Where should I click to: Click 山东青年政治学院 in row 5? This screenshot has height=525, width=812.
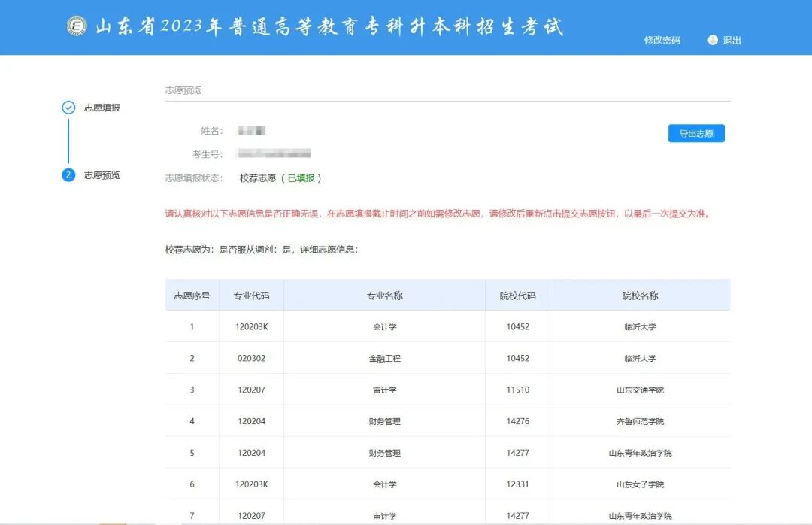coord(640,453)
